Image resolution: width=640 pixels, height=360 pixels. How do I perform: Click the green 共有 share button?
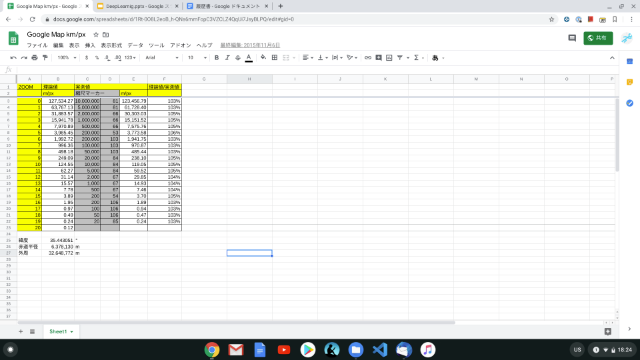pos(598,38)
